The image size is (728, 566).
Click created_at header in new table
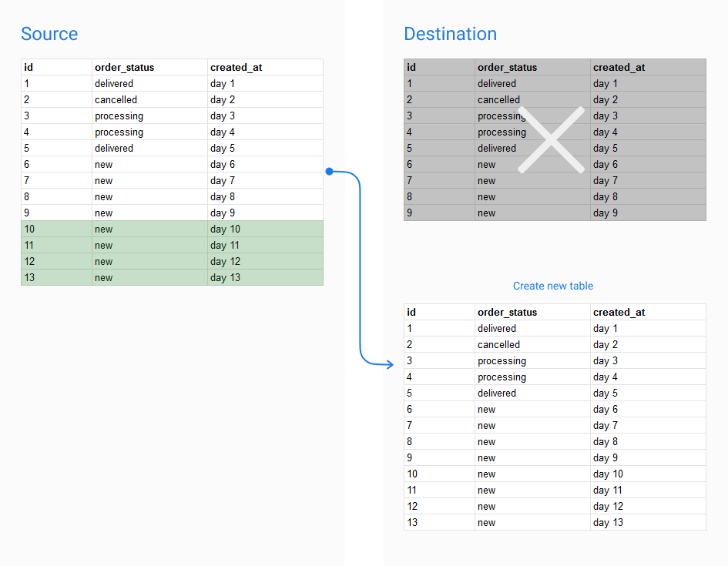tap(648, 312)
